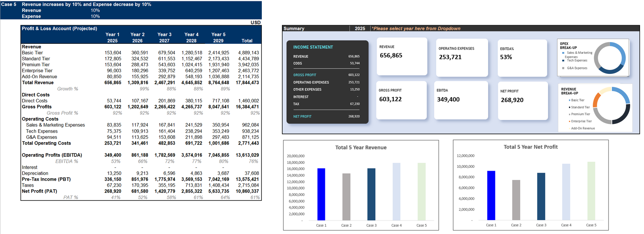Select the REVENUE card showing 656,865
The height and width of the screenshot is (234, 644).
coord(402,56)
